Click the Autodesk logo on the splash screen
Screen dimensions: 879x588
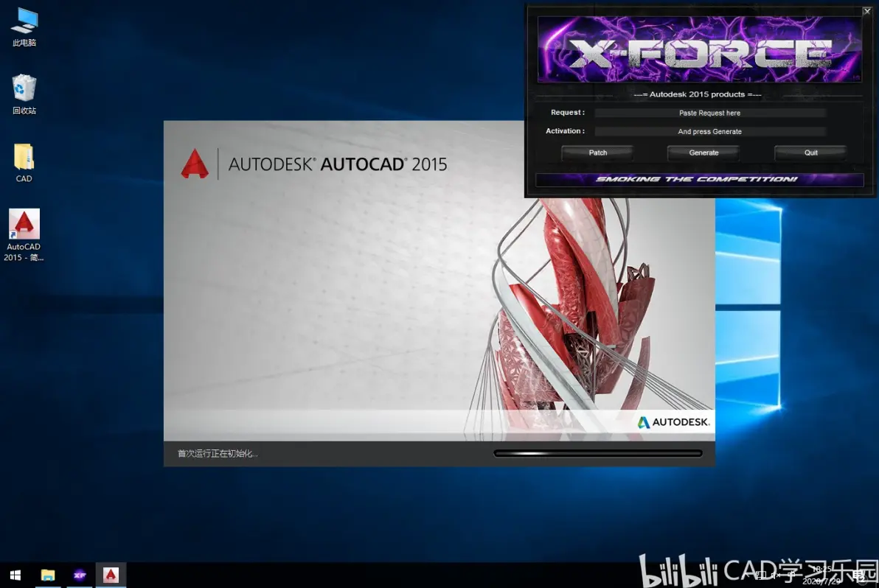(x=673, y=421)
